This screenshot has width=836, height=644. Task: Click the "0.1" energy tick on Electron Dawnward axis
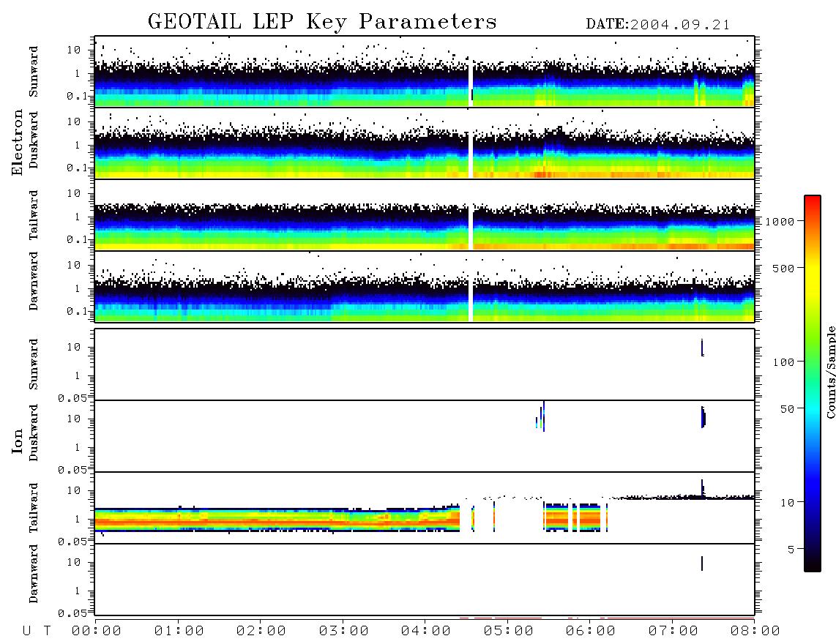pyautogui.click(x=77, y=311)
